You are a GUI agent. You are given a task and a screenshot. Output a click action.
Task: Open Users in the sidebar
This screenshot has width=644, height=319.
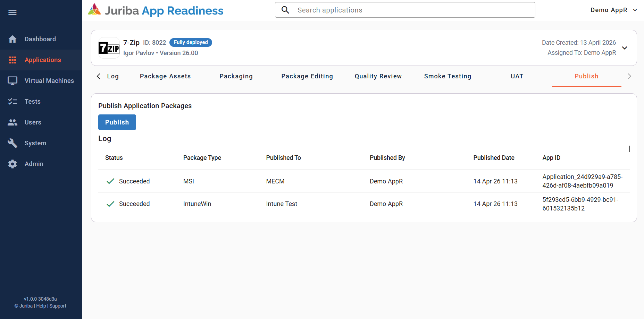(41, 122)
